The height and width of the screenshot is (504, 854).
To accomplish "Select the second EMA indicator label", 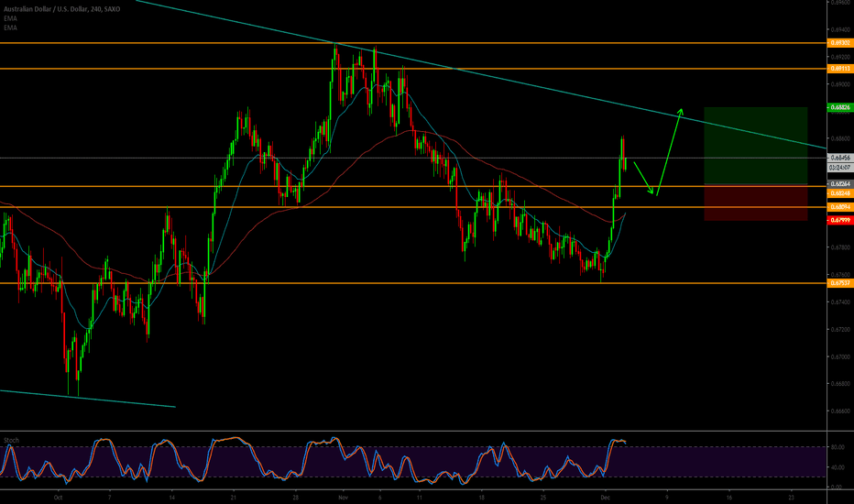I will [10, 27].
